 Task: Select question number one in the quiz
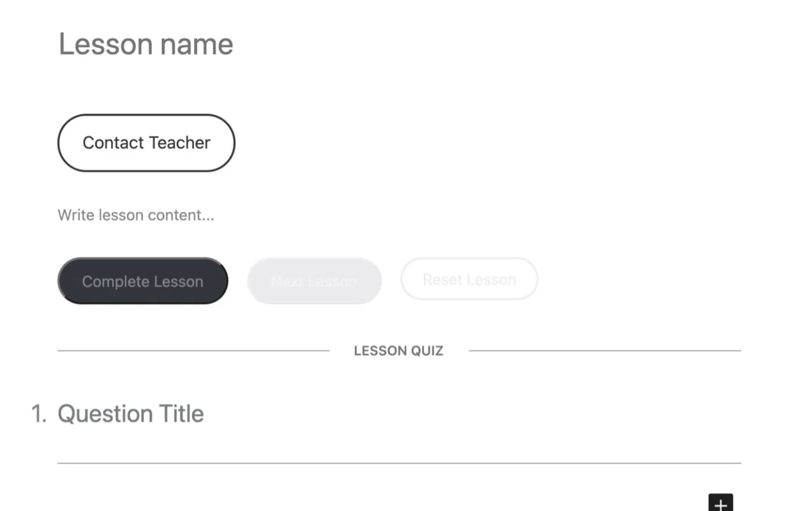[40, 413]
